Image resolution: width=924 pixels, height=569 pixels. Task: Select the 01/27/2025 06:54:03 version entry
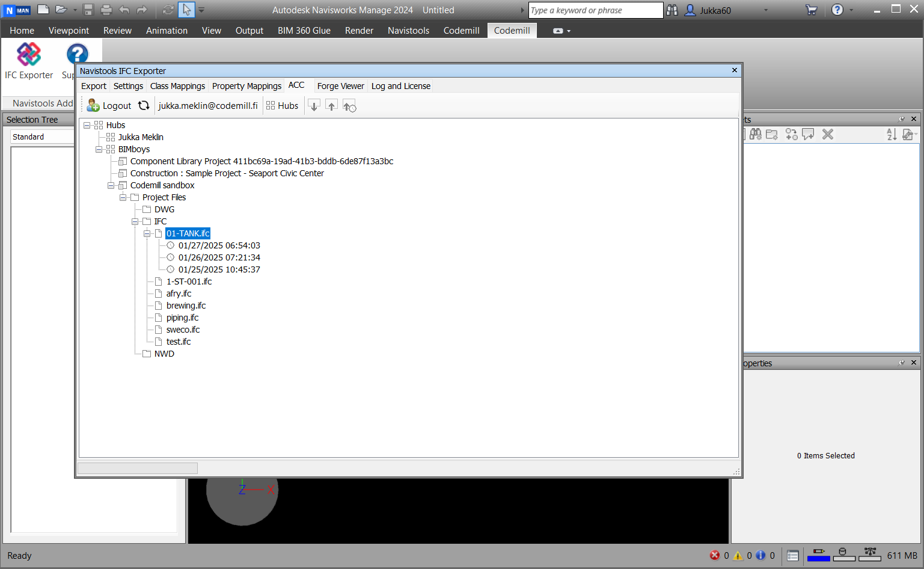click(x=219, y=245)
